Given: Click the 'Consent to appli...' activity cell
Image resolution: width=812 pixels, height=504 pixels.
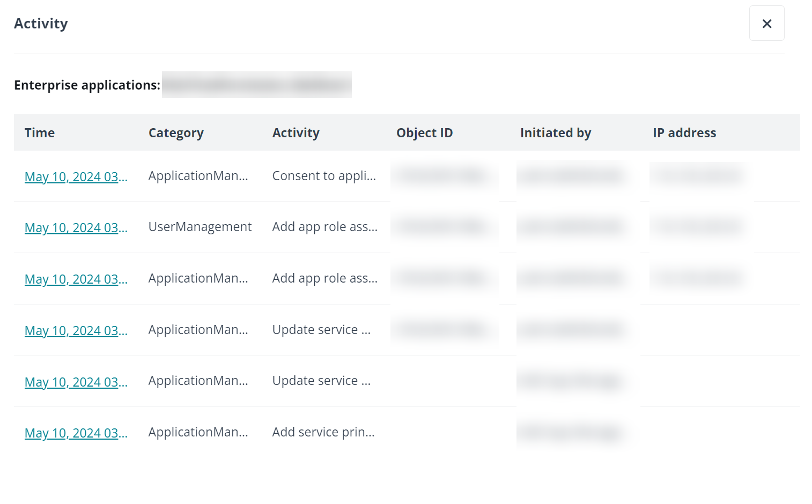Looking at the screenshot, I should pos(324,176).
